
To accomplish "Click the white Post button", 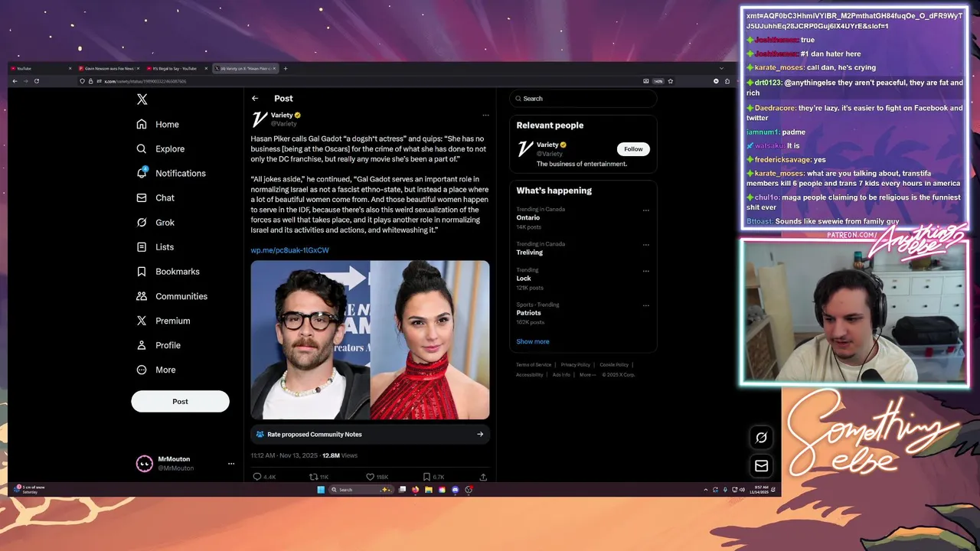I will pos(180,401).
